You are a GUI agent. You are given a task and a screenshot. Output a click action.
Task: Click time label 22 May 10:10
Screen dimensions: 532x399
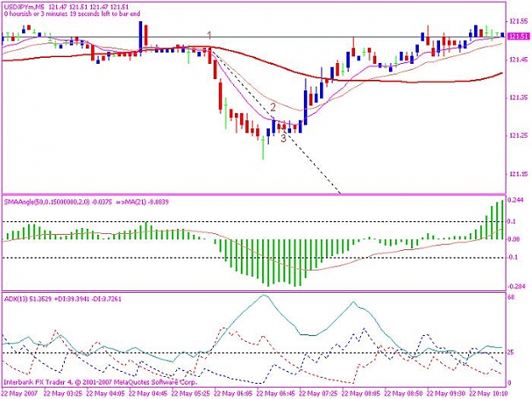pyautogui.click(x=489, y=394)
